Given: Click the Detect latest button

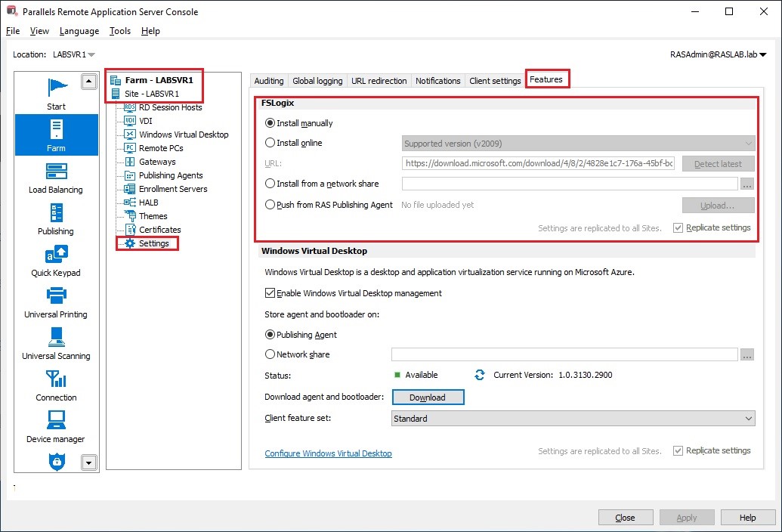Looking at the screenshot, I should coord(718,163).
